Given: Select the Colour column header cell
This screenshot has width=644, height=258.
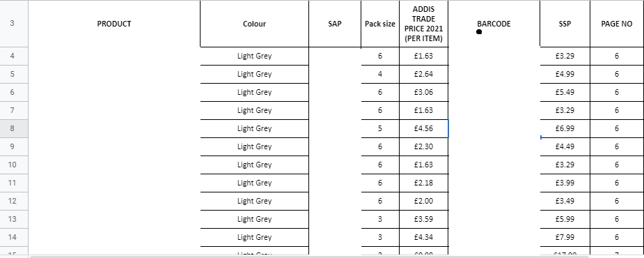Looking at the screenshot, I should (x=254, y=24).
